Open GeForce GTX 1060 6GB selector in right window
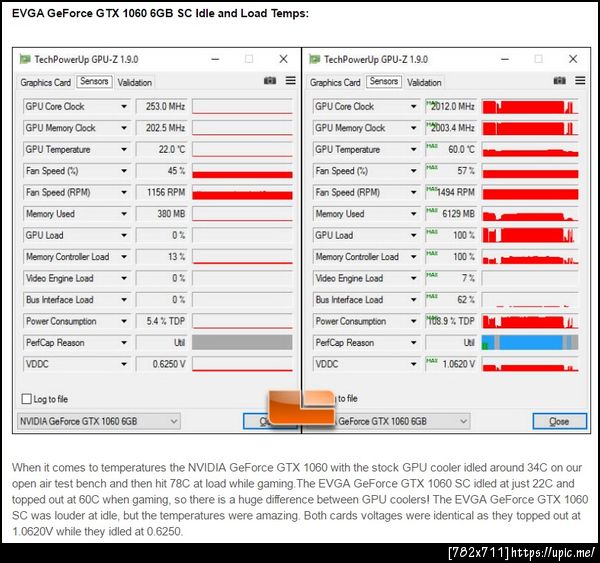The image size is (600, 563). [x=403, y=421]
